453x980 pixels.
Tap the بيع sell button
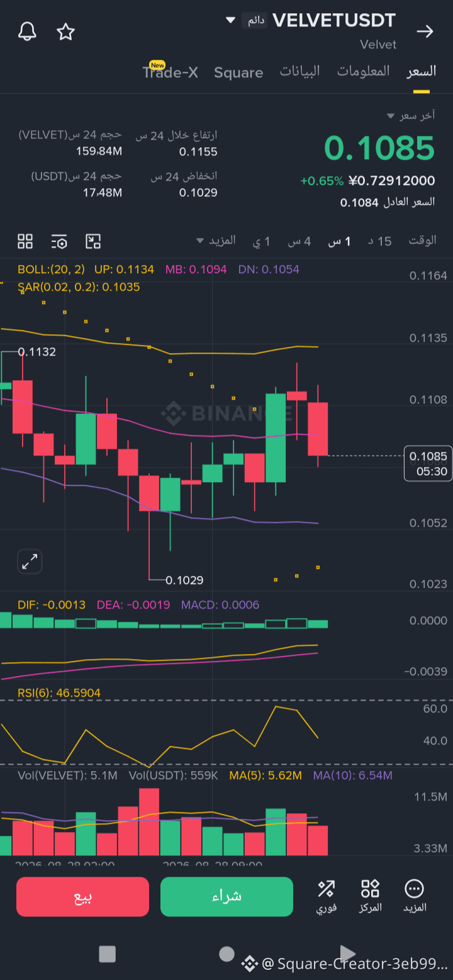pos(82,897)
